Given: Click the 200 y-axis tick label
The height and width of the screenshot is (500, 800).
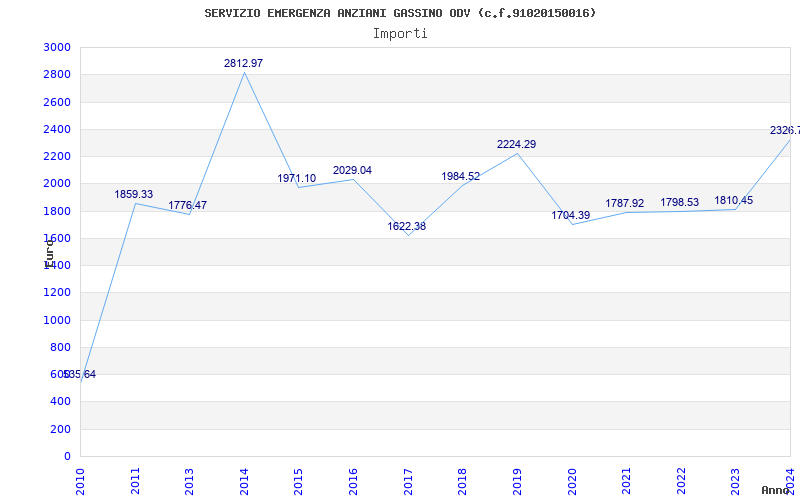Looking at the screenshot, I should point(60,429).
